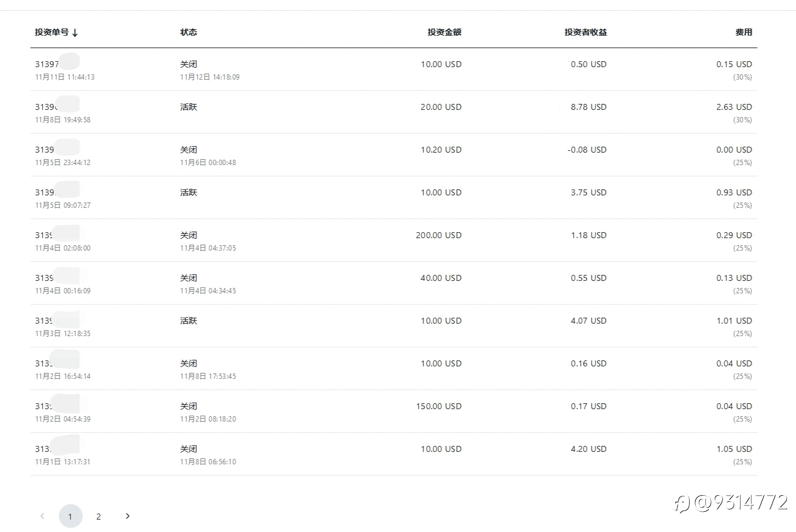
Task: Click the 活跃 status dated 11月5日 09:07:27
Action: point(188,192)
